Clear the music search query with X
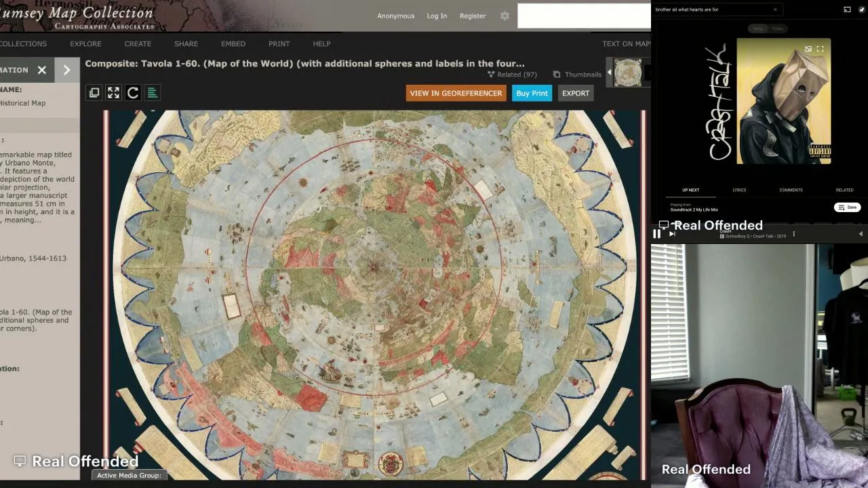Image resolution: width=868 pixels, height=488 pixels. (x=775, y=9)
